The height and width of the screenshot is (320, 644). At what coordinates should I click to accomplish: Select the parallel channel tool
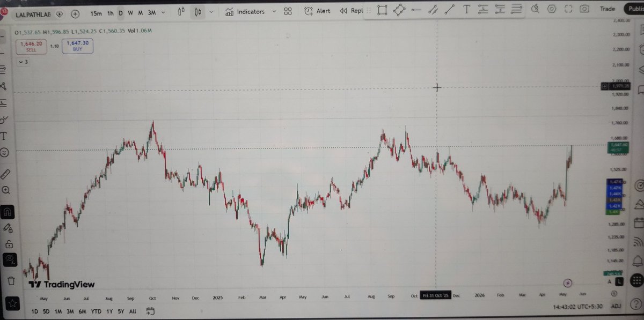pyautogui.click(x=433, y=9)
